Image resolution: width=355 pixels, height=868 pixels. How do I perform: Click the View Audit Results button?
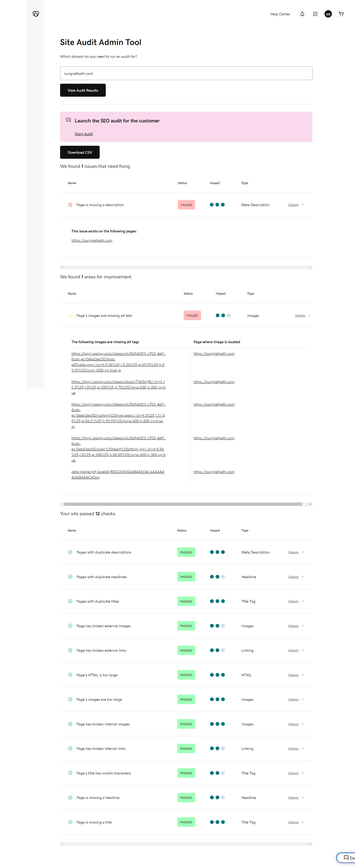pyautogui.click(x=83, y=90)
